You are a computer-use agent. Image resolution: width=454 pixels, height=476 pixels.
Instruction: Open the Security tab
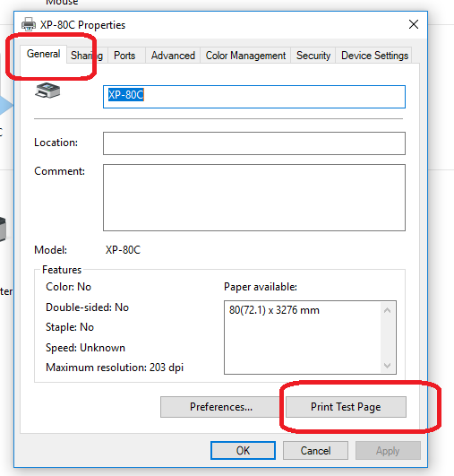pyautogui.click(x=313, y=56)
